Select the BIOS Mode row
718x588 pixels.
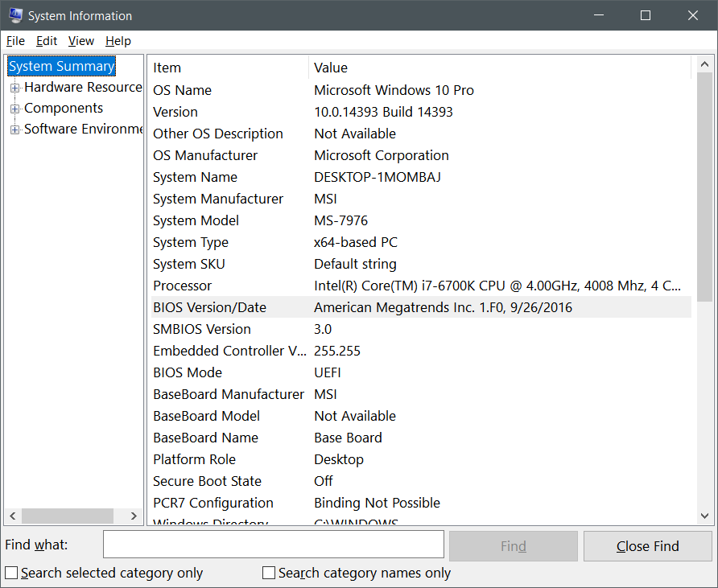pyautogui.click(x=421, y=372)
